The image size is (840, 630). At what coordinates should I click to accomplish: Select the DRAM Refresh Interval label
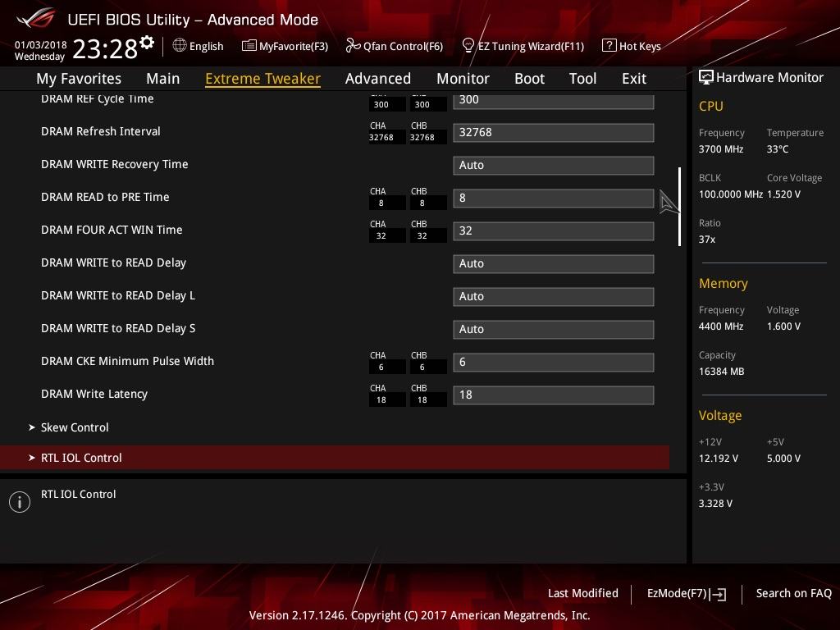pyautogui.click(x=101, y=131)
